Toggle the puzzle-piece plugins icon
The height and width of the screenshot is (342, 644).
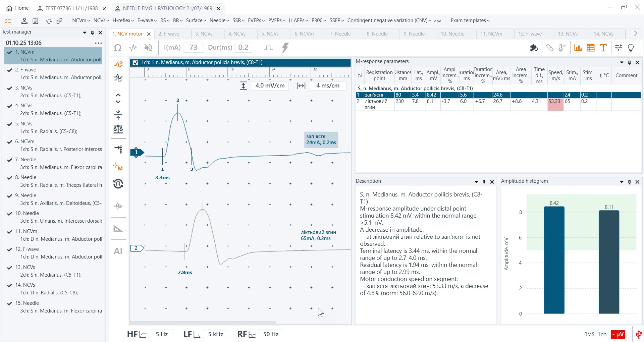534,48
